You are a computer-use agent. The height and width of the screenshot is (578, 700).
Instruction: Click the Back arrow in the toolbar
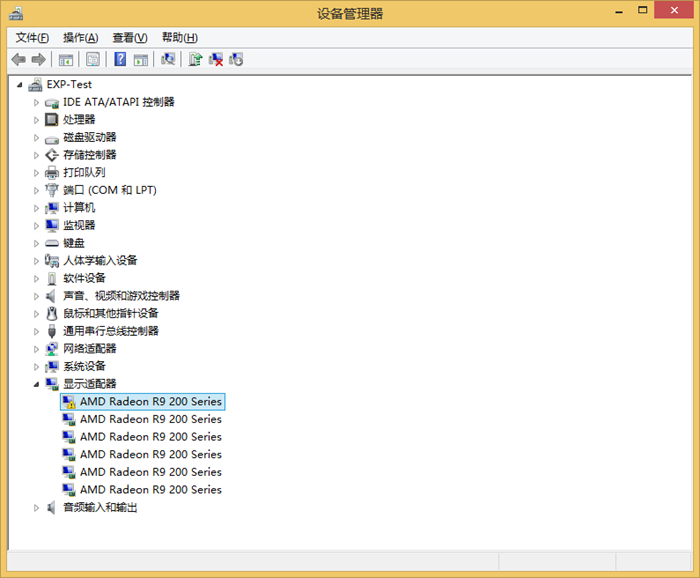pyautogui.click(x=18, y=60)
